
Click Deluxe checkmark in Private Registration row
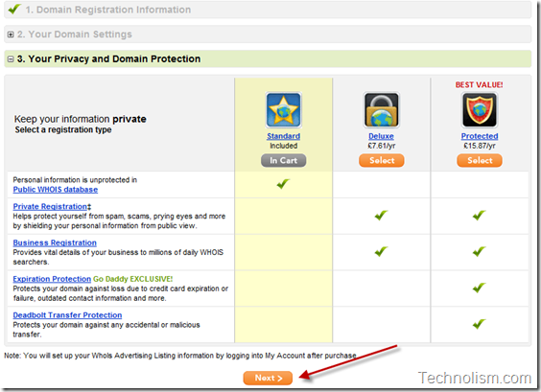(381, 216)
